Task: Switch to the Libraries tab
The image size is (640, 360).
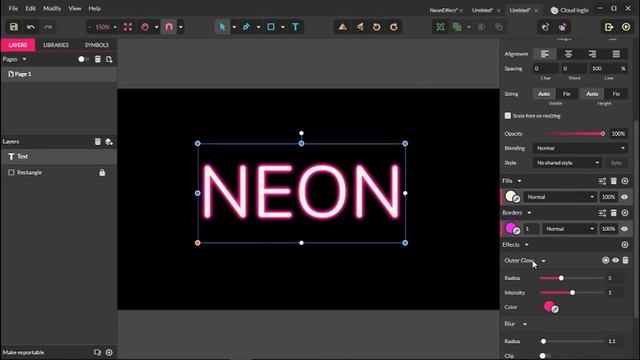Action: tap(56, 45)
